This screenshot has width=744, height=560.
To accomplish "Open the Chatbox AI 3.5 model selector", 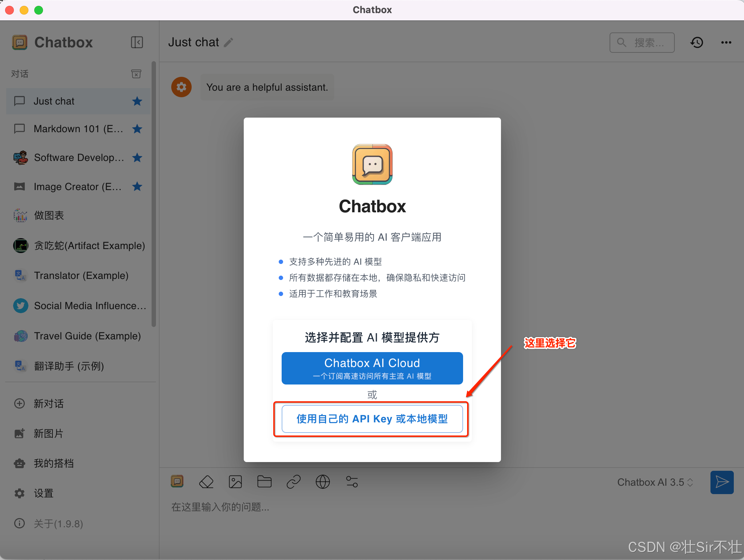I will click(x=655, y=482).
